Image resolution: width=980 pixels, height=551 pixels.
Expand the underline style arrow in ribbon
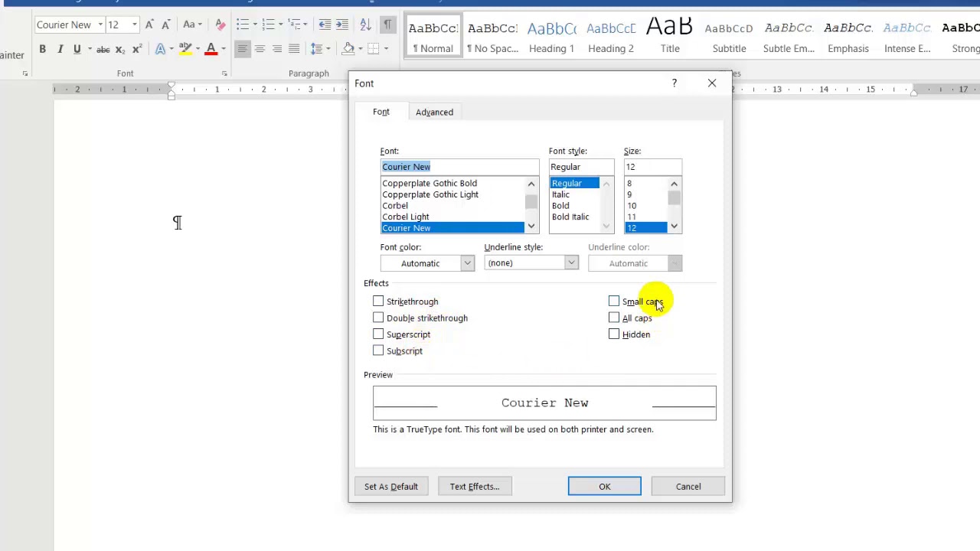tap(89, 49)
